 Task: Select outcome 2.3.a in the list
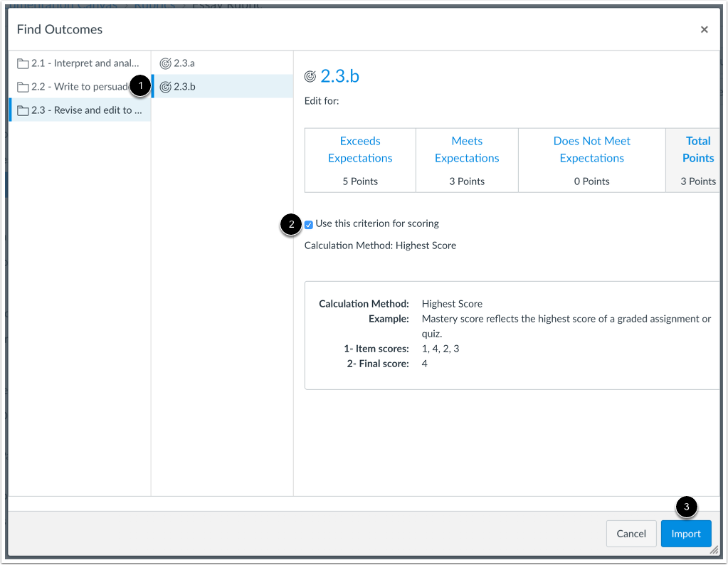pos(223,63)
